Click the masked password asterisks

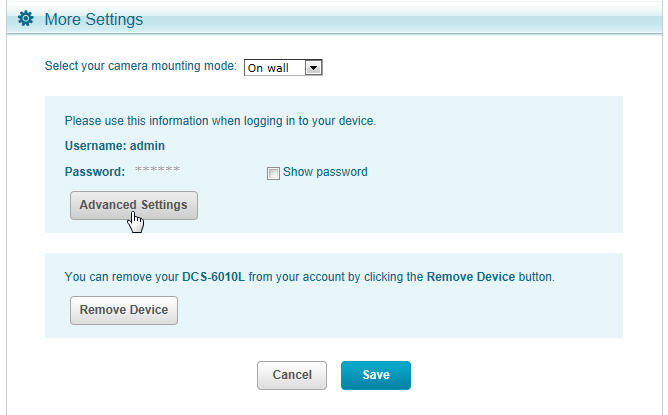(x=156, y=172)
